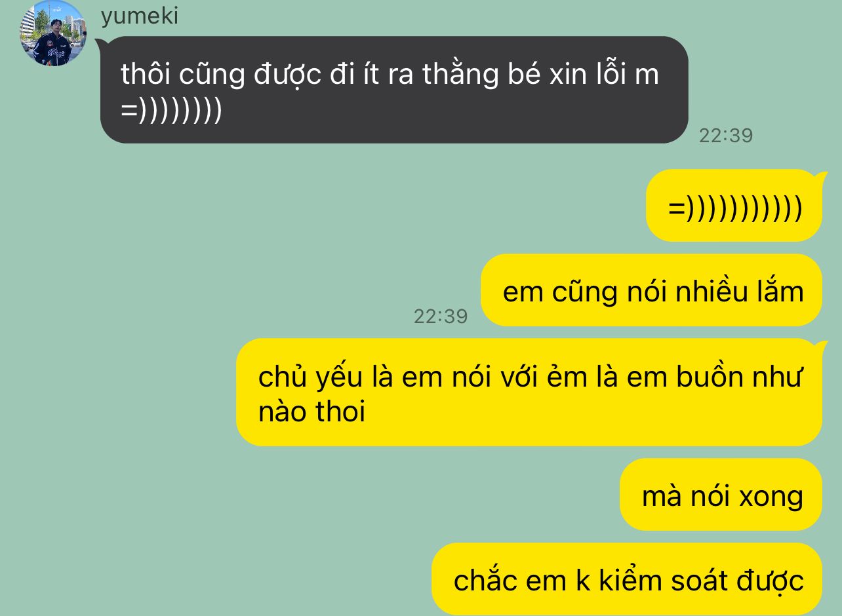This screenshot has width=842, height=616.
Task: Open yumeki's profile picture avatar
Action: tap(52, 33)
